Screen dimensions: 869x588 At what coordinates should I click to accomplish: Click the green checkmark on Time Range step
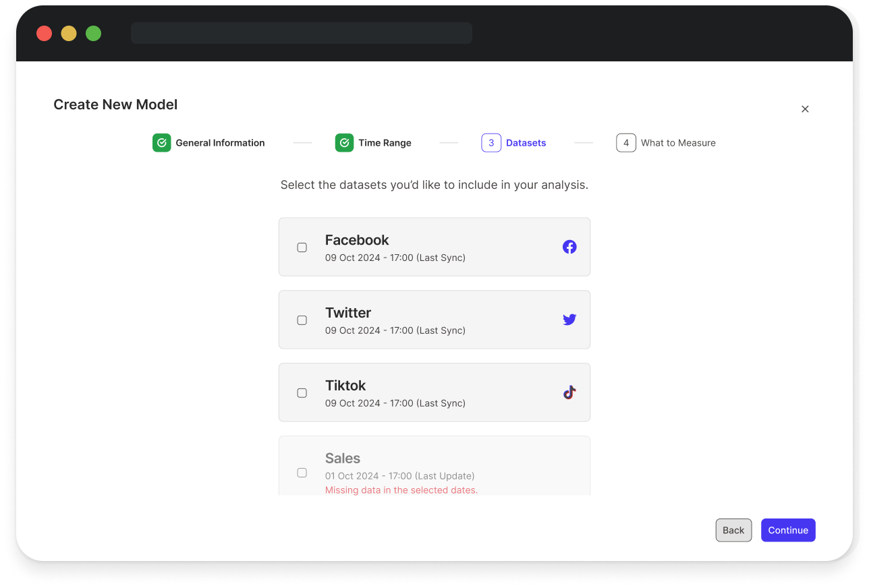click(344, 142)
